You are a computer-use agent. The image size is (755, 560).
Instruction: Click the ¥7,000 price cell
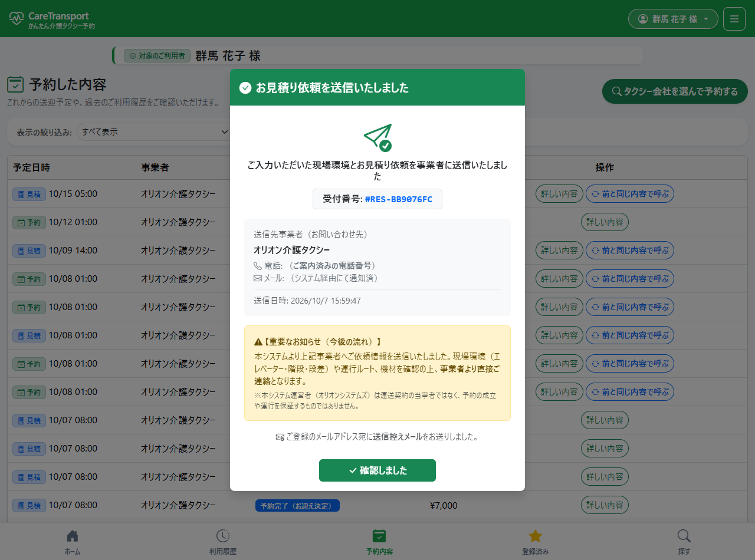444,505
